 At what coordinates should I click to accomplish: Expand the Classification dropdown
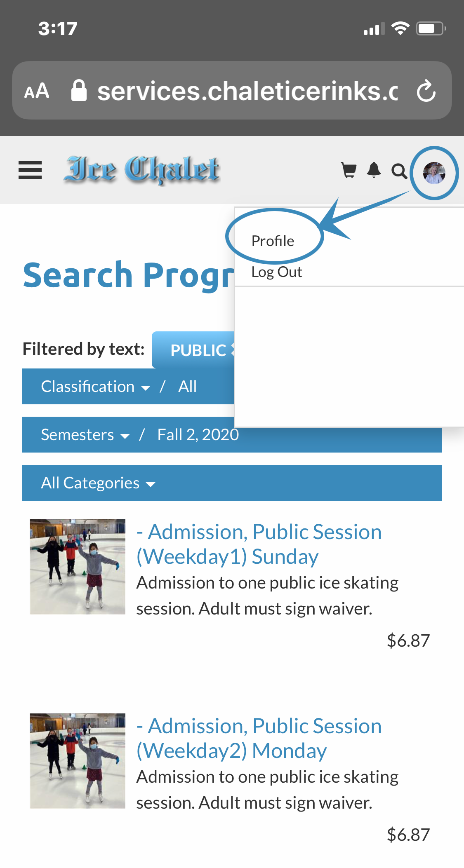coord(95,387)
